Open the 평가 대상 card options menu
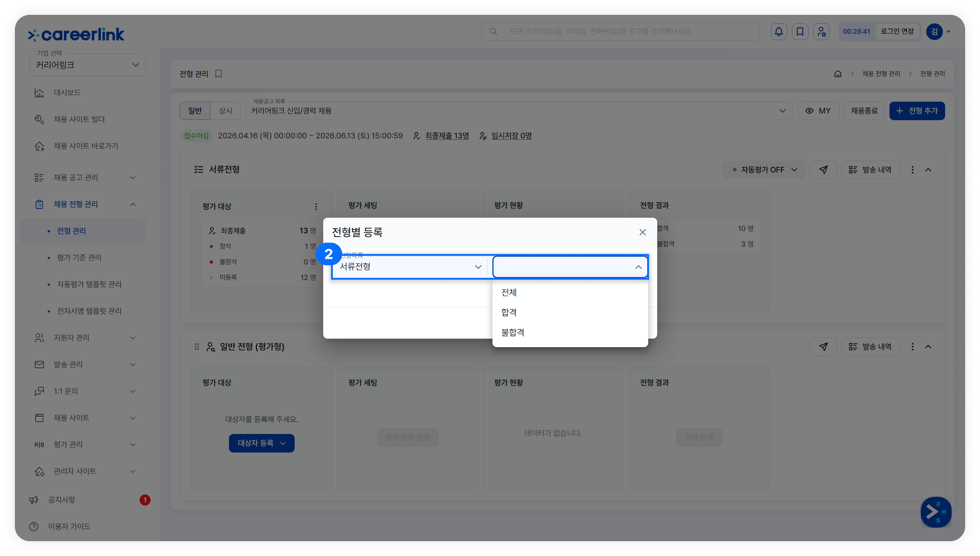The width and height of the screenshot is (980, 556). pos(316,206)
